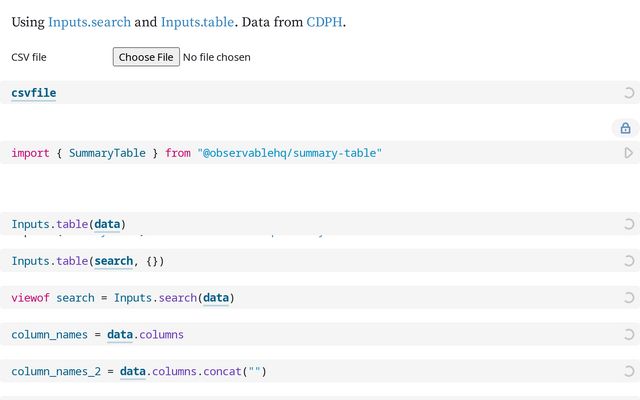Click the import keyword
Viewport: 640px width, 400px height.
tap(30, 153)
